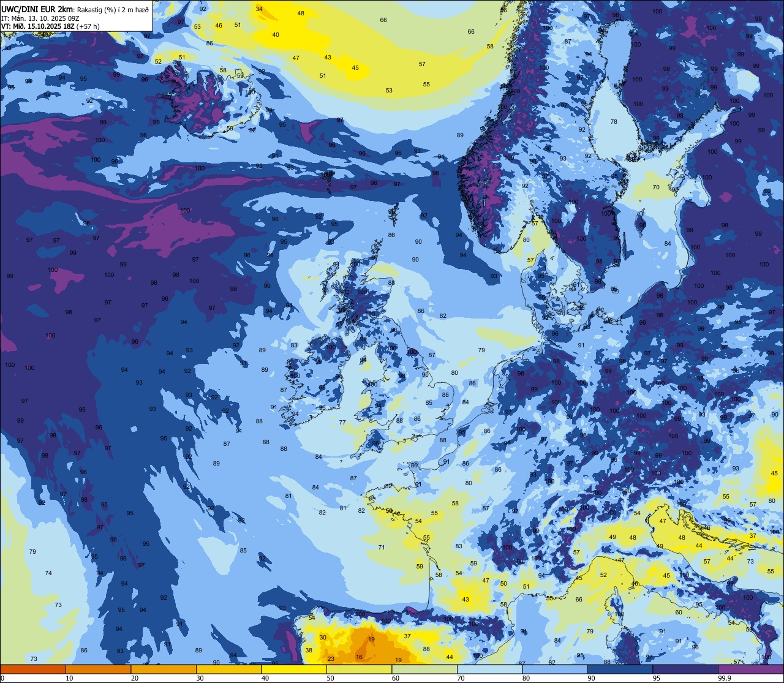Pick the pale yellow 50–60 legend swatch
The image size is (784, 683).
pos(359,669)
